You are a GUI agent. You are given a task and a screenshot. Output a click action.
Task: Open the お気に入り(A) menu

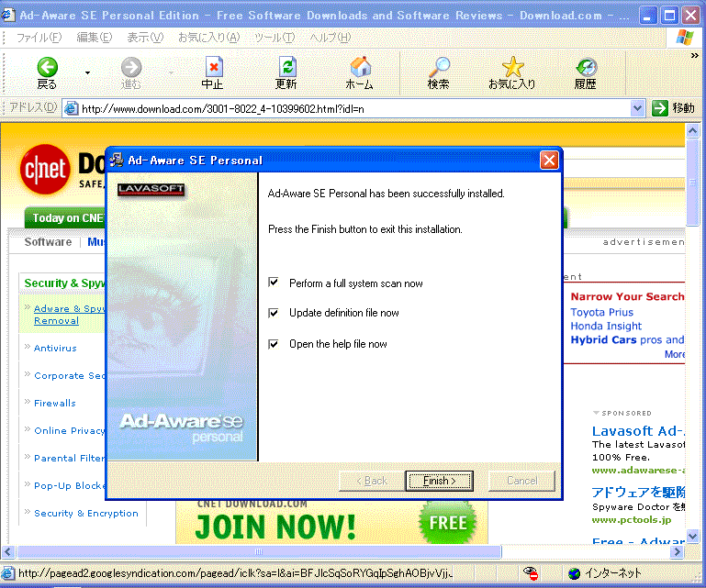[x=209, y=38]
